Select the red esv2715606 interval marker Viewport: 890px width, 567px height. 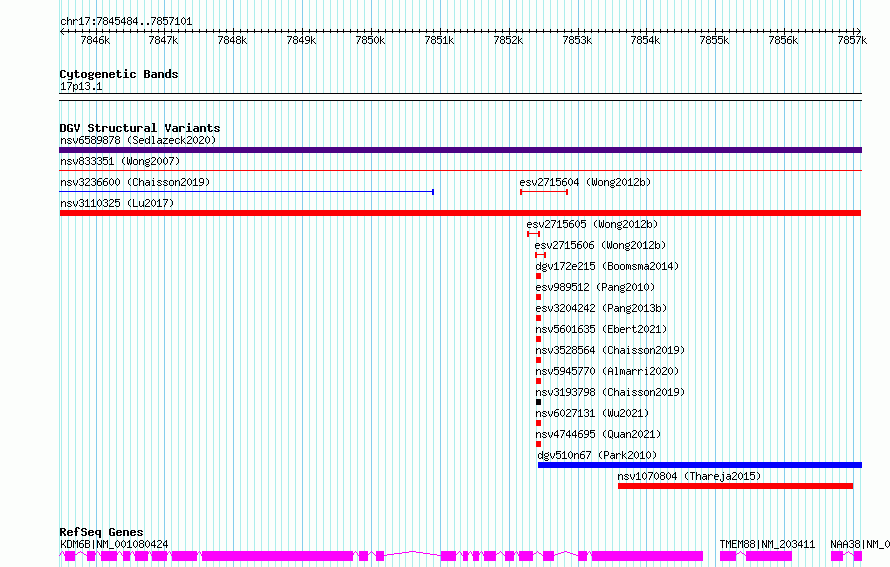pos(540,255)
